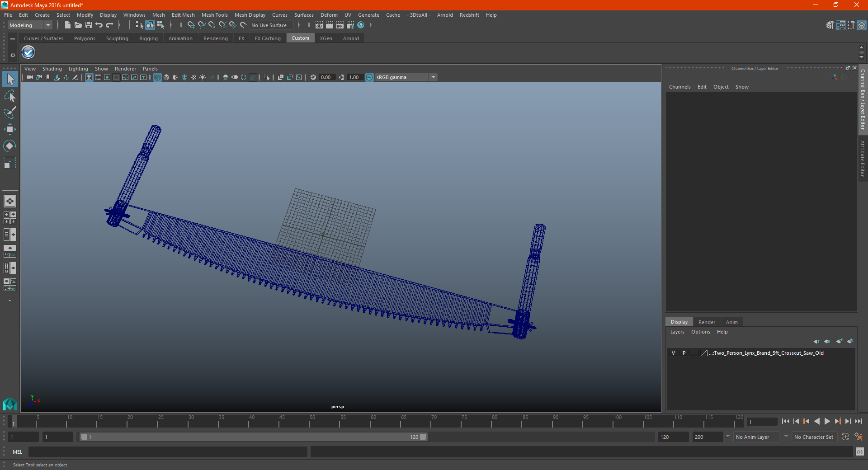Open the sRGB gamma view transform dropdown

click(406, 77)
